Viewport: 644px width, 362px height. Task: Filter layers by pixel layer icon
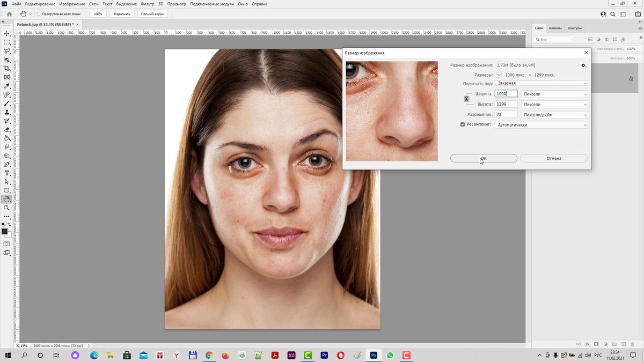point(590,40)
